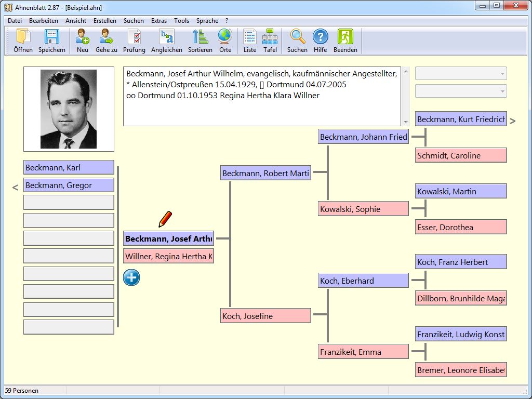
Task: Select Esser, Dorothea box
Action: click(x=461, y=227)
